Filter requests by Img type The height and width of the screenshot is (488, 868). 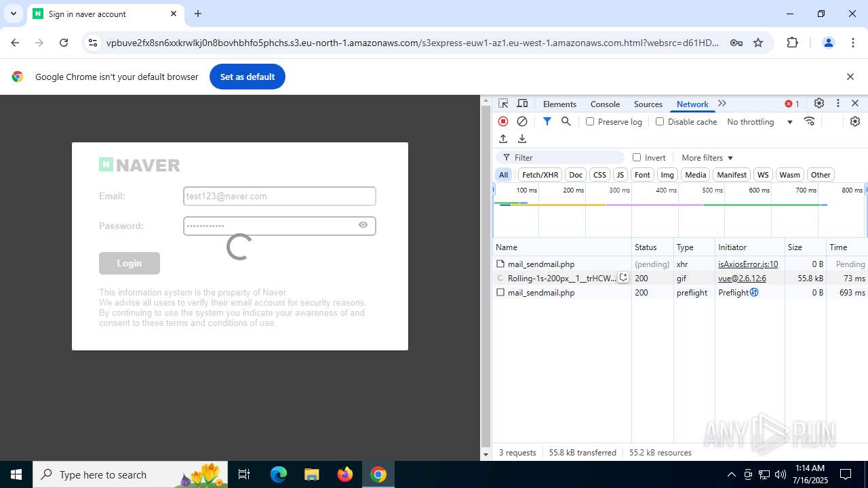tap(667, 175)
